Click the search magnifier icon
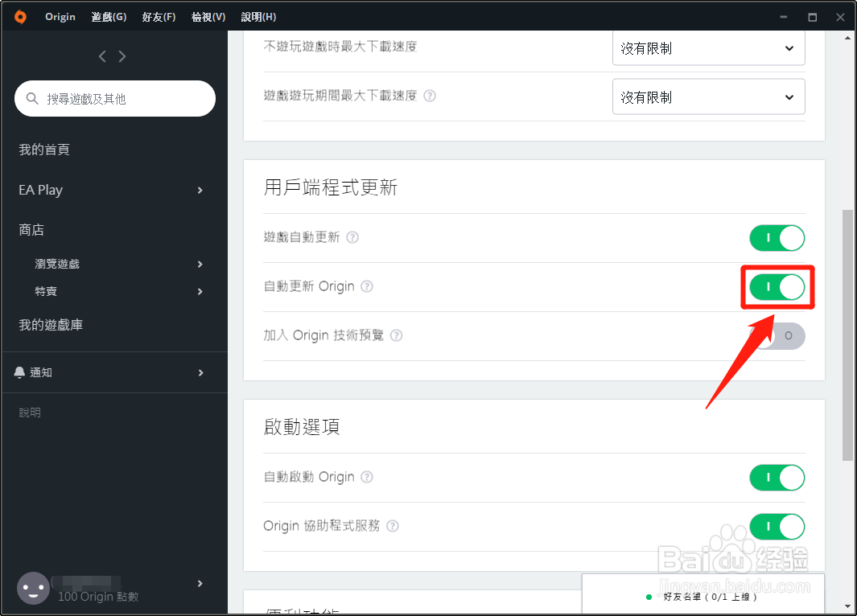 click(32, 98)
